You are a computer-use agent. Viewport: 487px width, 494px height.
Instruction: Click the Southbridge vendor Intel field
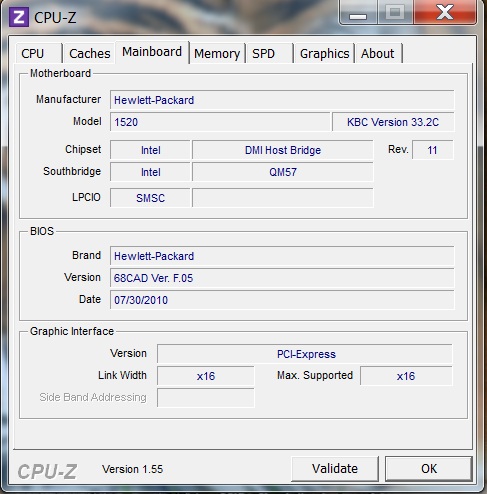[x=150, y=172]
